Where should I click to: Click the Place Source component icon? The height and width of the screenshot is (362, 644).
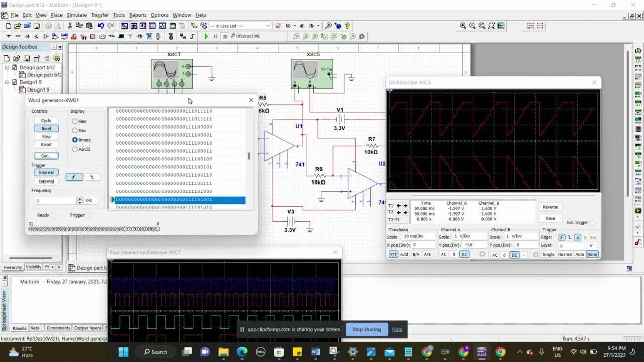click(x=9, y=36)
